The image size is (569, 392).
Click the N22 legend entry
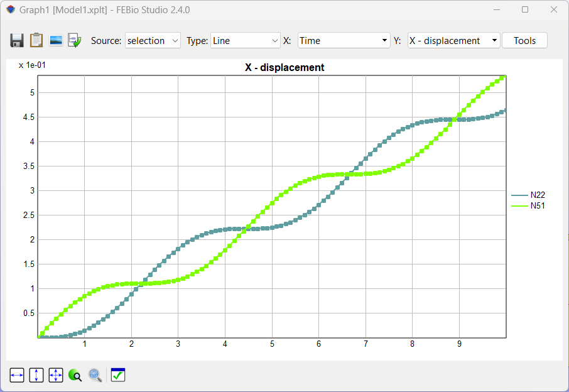coord(528,195)
